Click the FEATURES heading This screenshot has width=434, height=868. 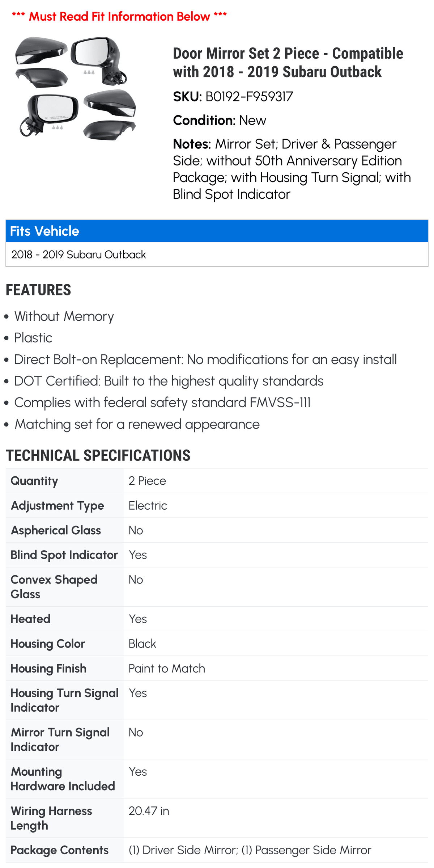pos(38,290)
